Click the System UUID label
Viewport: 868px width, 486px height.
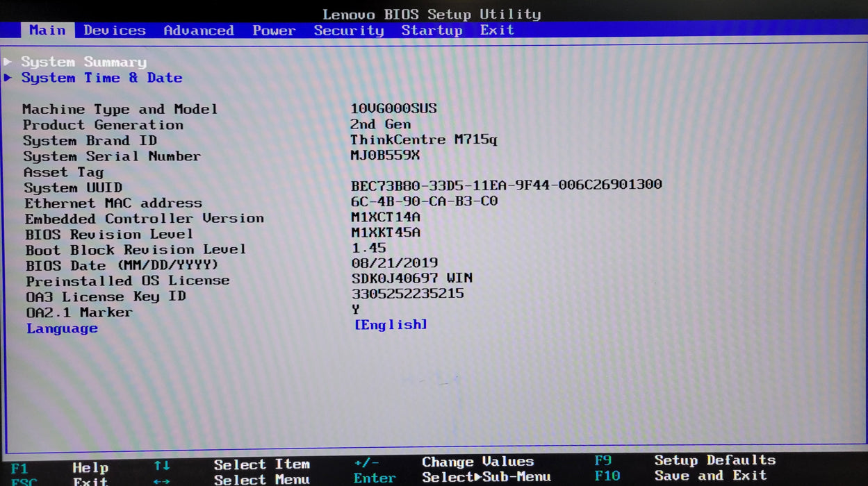[73, 187]
